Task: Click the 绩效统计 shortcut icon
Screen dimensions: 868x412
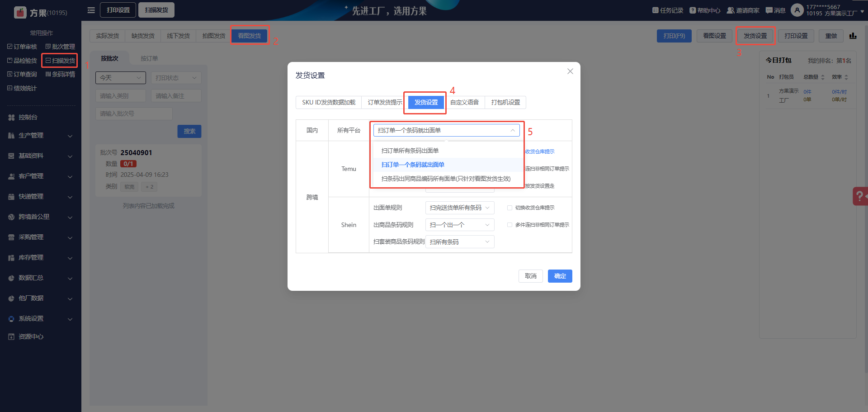Action: point(10,88)
